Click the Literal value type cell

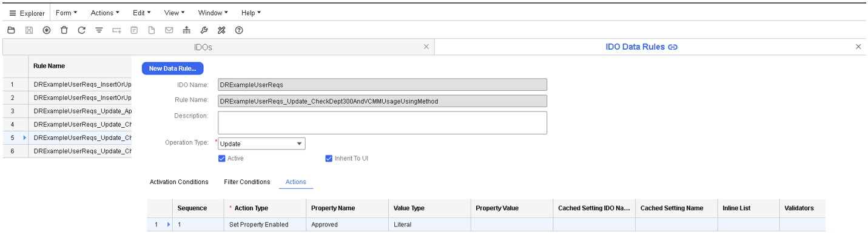point(429,225)
